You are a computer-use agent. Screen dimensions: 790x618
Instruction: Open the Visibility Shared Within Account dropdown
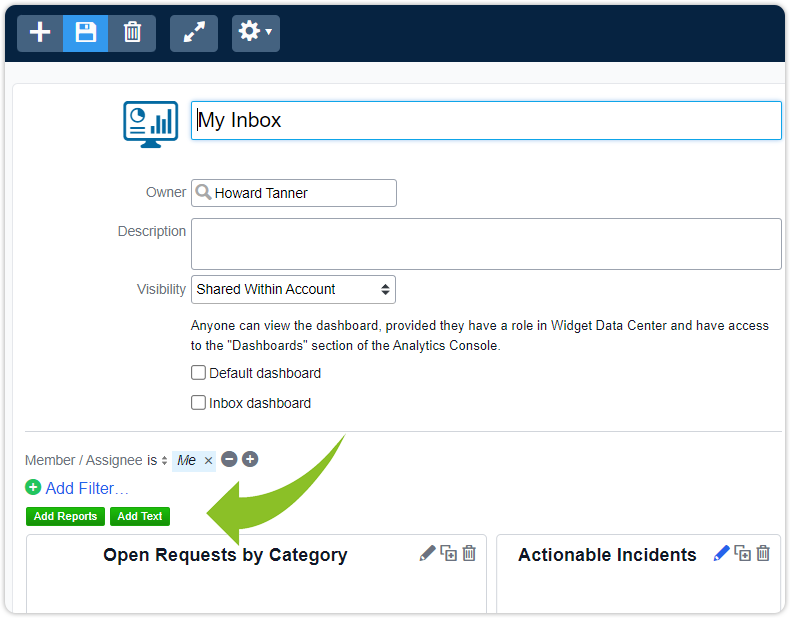pyautogui.click(x=293, y=289)
